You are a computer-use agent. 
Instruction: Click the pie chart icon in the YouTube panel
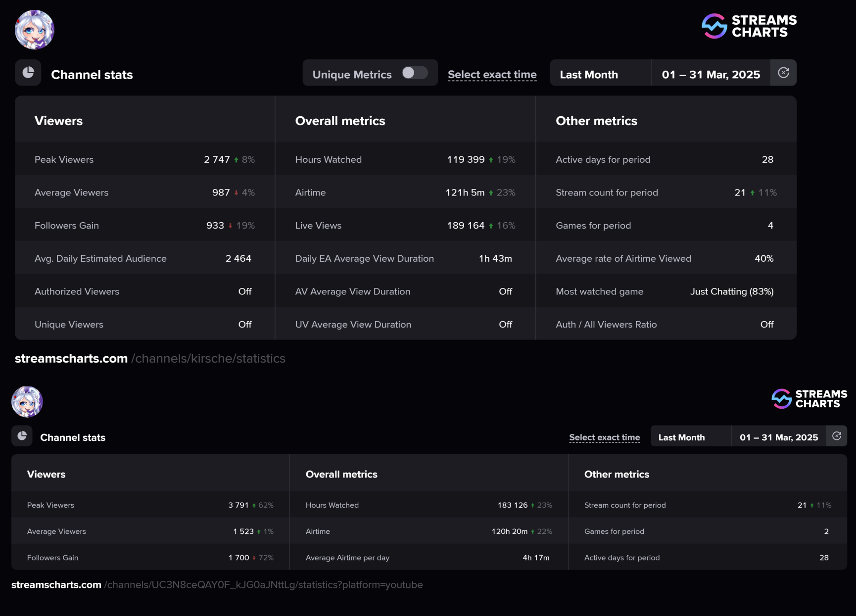[22, 436]
